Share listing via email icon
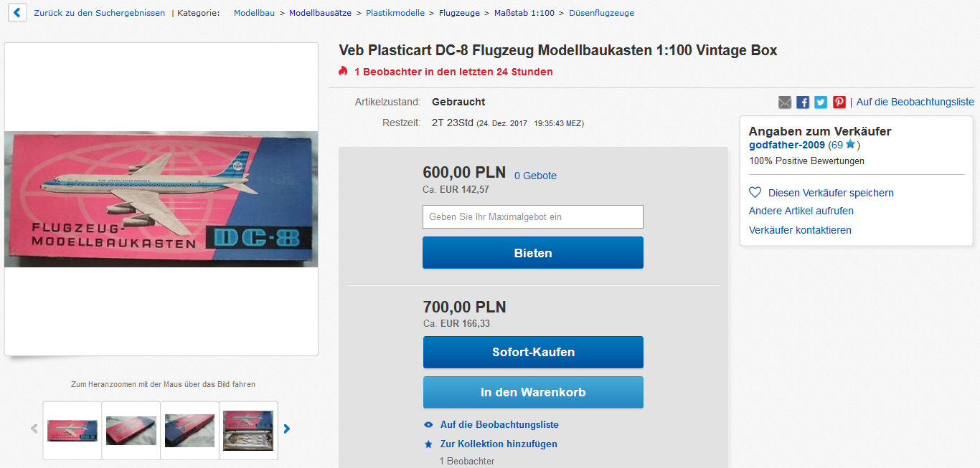This screenshot has height=468, width=980. click(785, 102)
